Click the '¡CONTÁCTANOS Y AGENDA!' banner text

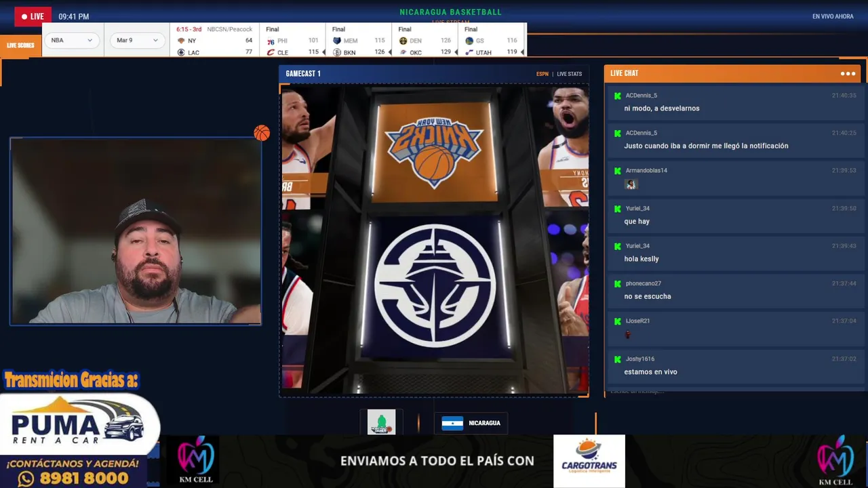click(x=73, y=464)
